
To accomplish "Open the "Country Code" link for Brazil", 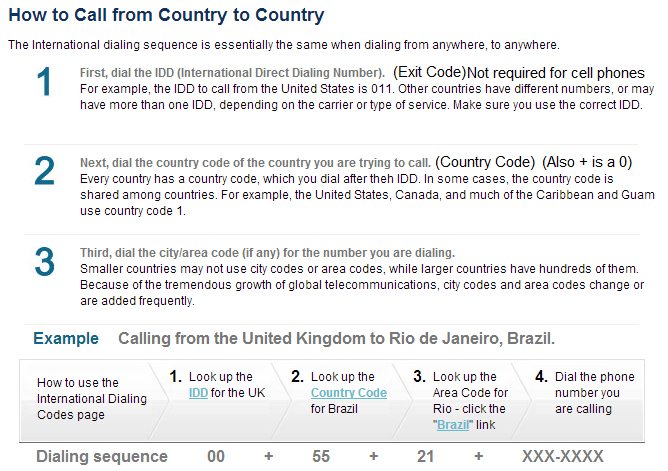I will pos(348,393).
